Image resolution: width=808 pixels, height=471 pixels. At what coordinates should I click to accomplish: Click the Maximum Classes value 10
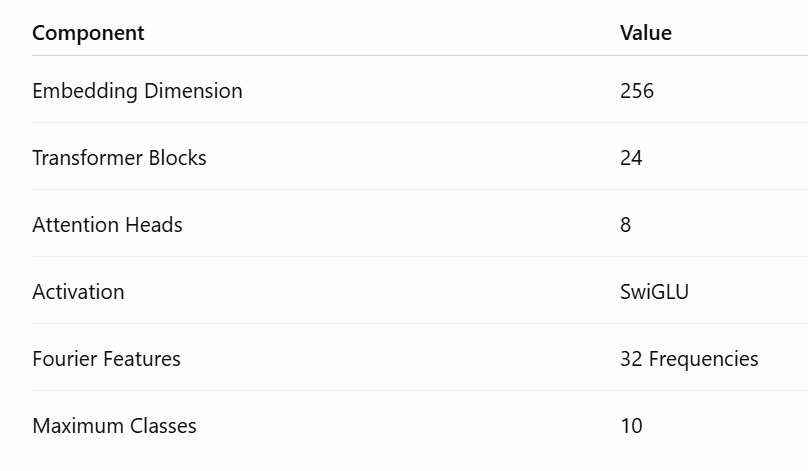[631, 426]
